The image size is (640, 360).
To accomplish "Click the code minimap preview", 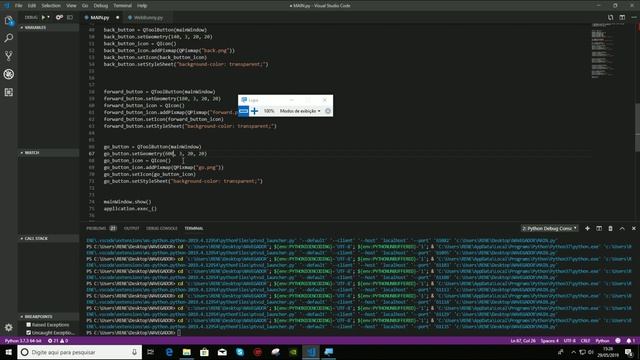I will (x=608, y=51).
